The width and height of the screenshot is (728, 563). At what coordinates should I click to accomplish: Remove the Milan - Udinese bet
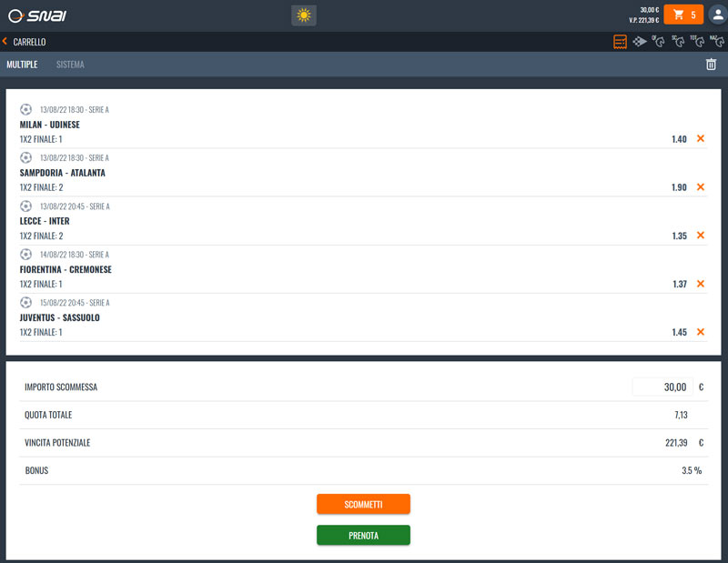pyautogui.click(x=701, y=139)
